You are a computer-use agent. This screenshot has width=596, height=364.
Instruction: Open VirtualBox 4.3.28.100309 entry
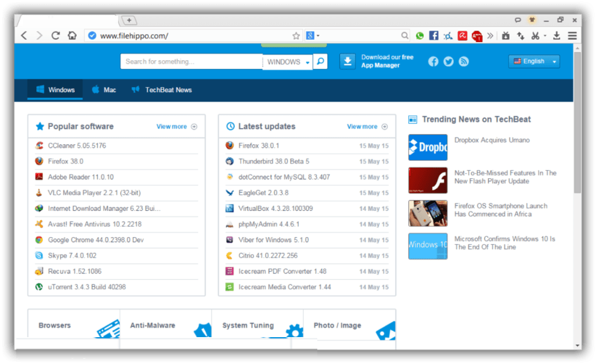276,208
